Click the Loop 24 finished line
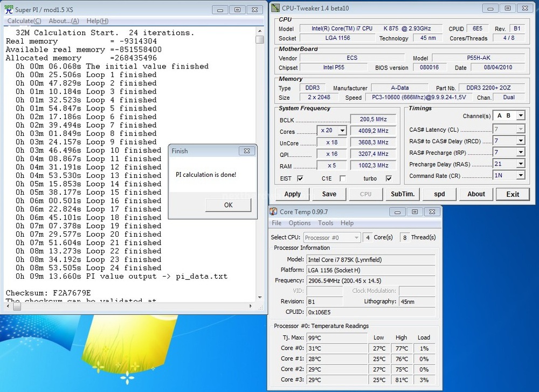Viewport: 539px width, 392px height. point(88,268)
